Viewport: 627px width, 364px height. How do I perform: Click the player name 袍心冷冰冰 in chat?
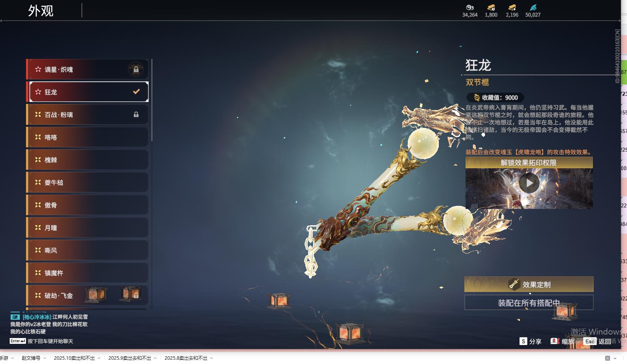tap(37, 317)
